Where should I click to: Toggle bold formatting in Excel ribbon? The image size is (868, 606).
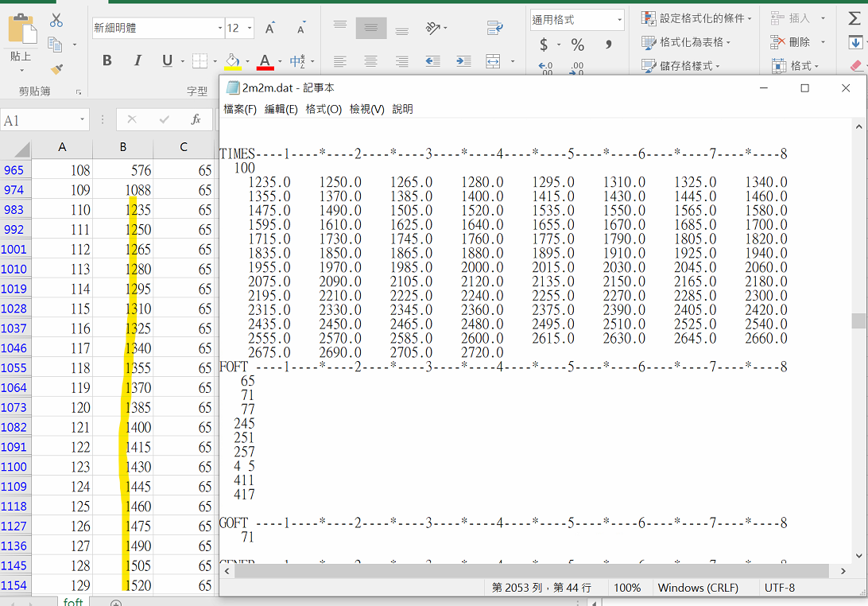point(107,61)
